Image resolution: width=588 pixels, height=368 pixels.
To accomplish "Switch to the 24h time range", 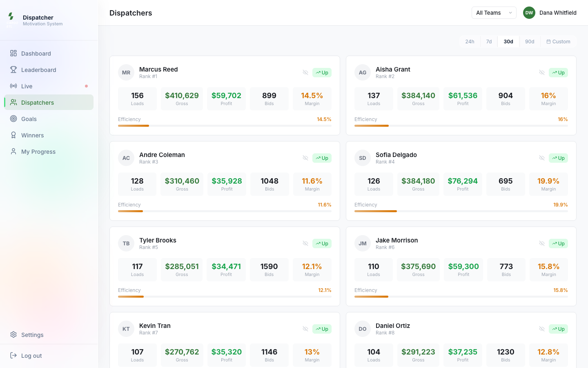I will coord(470,41).
